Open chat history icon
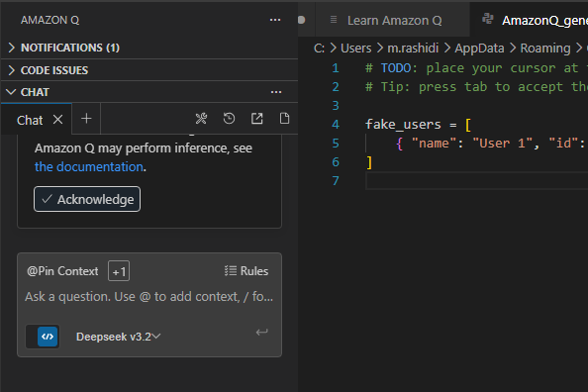The width and height of the screenshot is (588, 392). (229, 119)
